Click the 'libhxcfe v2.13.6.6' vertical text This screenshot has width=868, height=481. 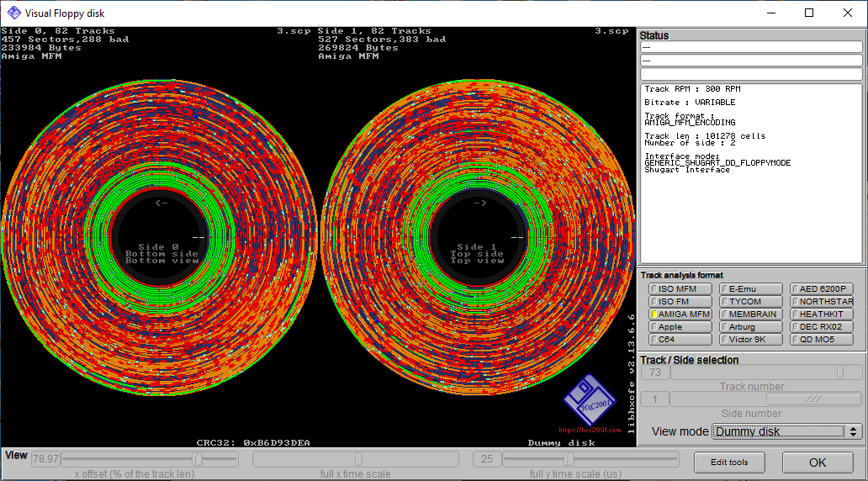tap(631, 373)
